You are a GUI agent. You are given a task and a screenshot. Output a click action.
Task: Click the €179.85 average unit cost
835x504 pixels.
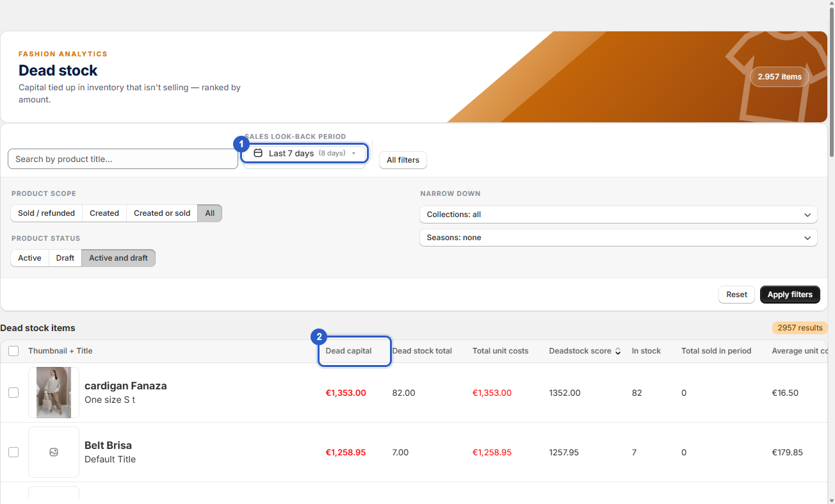(x=787, y=452)
